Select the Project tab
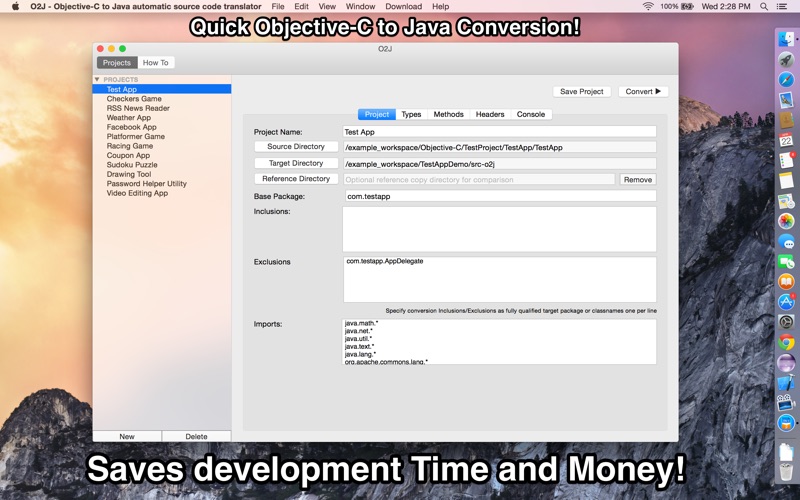This screenshot has height=500, width=800. tap(377, 114)
